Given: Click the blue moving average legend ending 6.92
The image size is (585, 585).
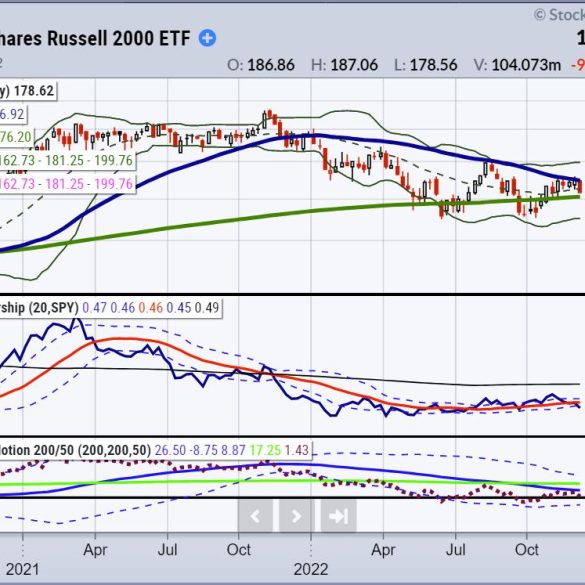Looking at the screenshot, I should click(13, 114).
